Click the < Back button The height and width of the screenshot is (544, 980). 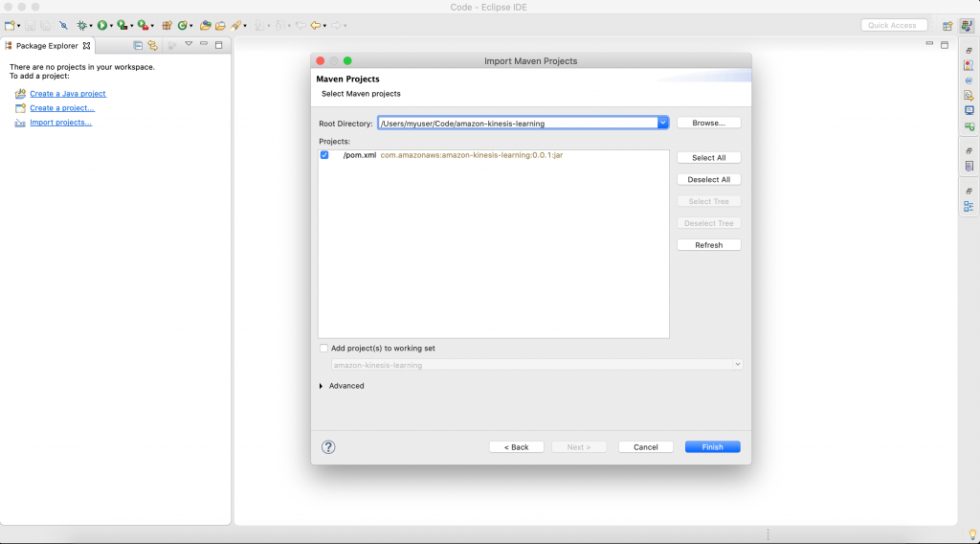(516, 447)
